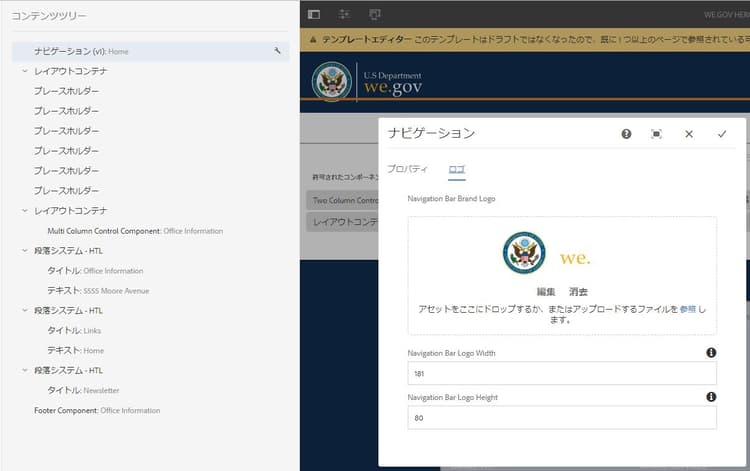The image size is (750, 471).
Task: Select テキスト: 5555 Moore Avenue tree row
Action: [98, 290]
